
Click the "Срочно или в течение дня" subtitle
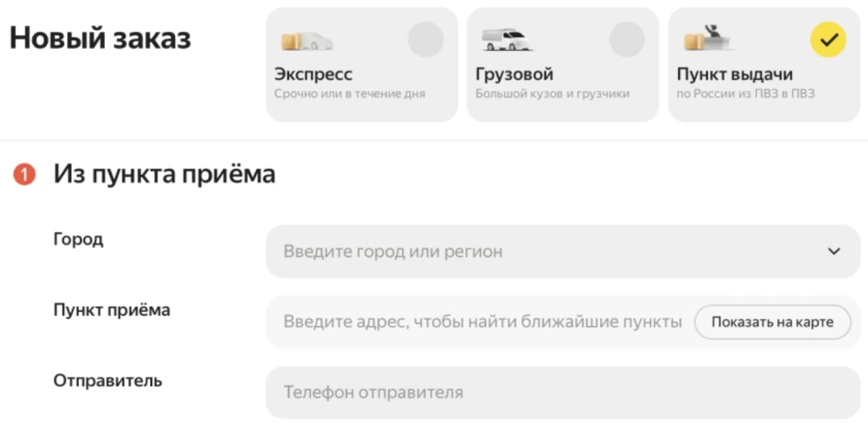point(350,94)
